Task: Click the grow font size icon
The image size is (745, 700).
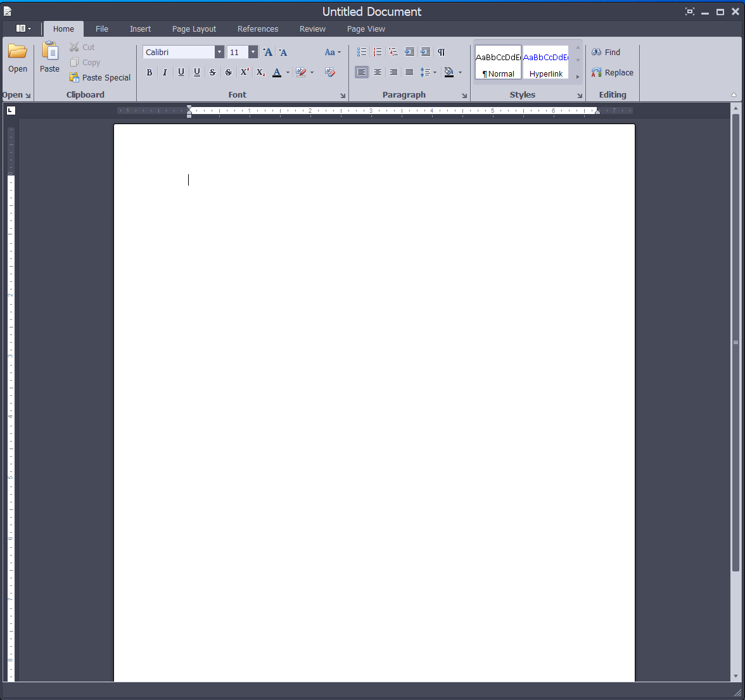Action: (268, 52)
